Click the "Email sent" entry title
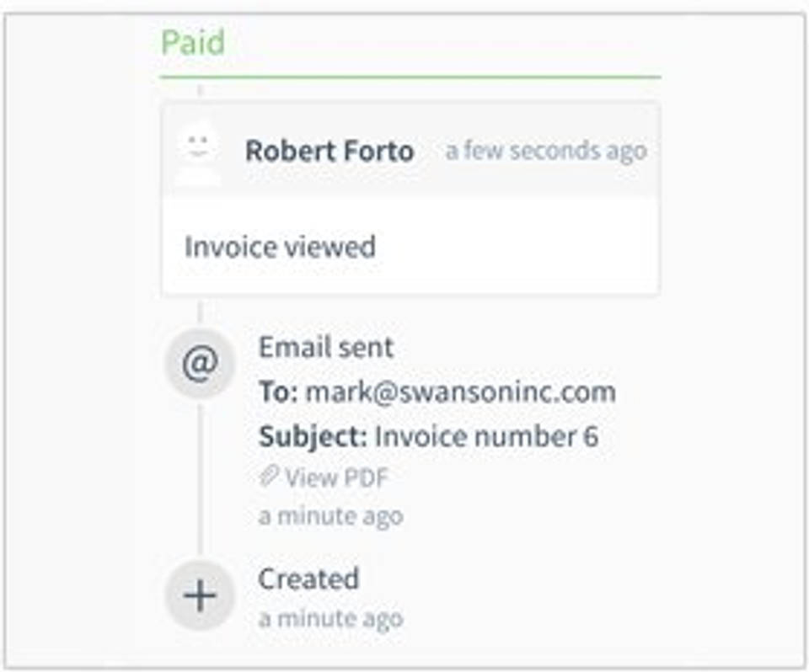 tap(326, 348)
